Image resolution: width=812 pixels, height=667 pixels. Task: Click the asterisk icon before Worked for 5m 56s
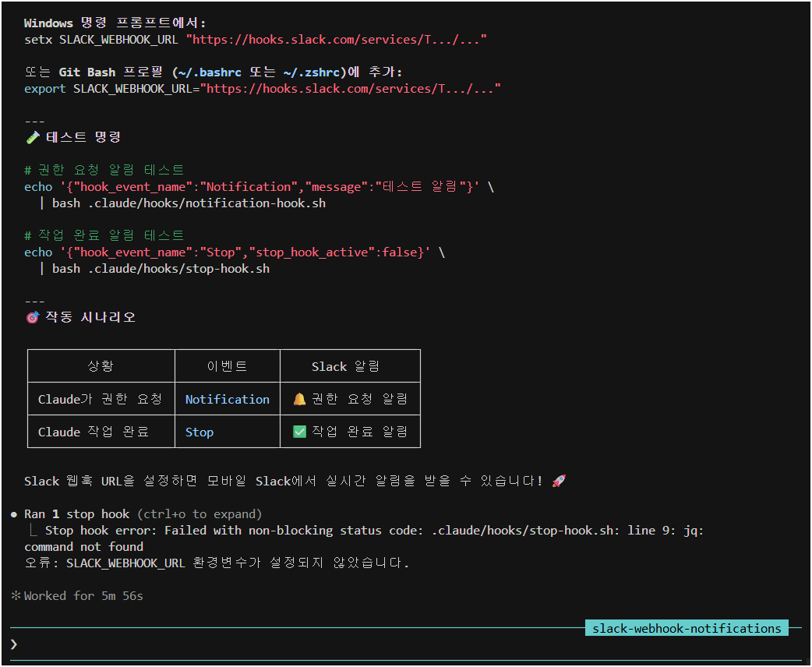click(x=16, y=596)
